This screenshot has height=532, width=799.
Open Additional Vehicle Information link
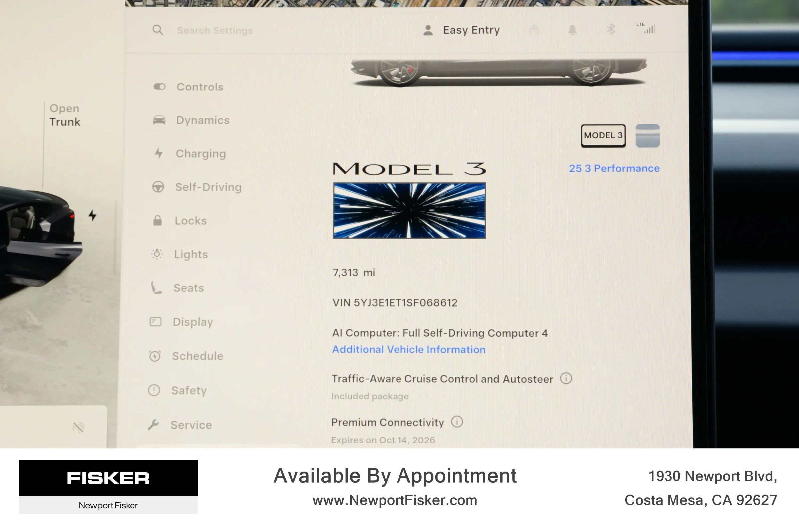coord(409,349)
